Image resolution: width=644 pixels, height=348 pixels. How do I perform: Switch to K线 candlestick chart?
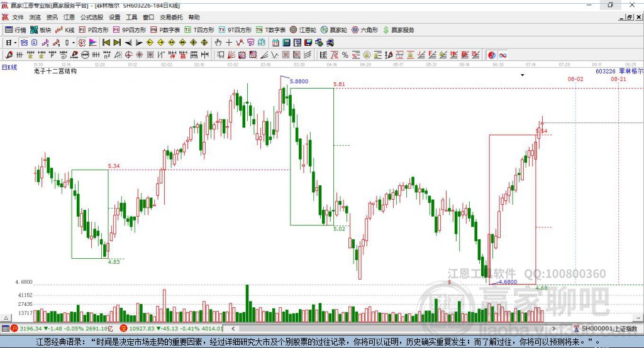click(65, 30)
